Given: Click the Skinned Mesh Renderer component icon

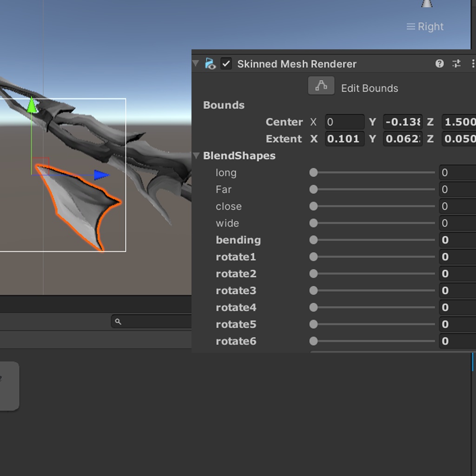Looking at the screenshot, I should [x=210, y=64].
